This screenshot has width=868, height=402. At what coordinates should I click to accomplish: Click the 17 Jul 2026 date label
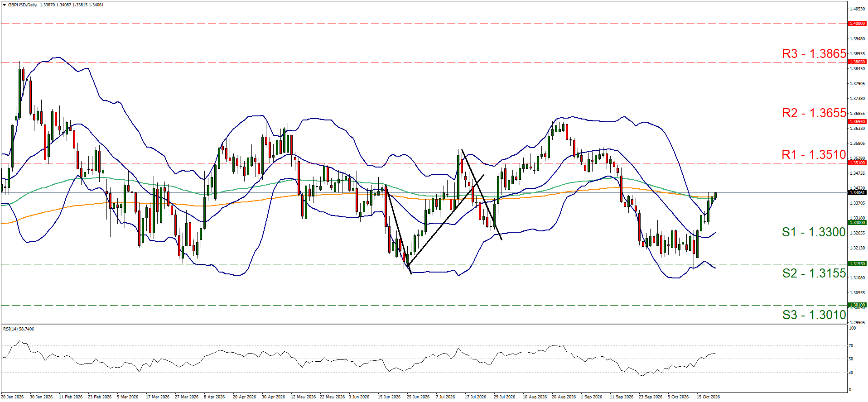475,397
